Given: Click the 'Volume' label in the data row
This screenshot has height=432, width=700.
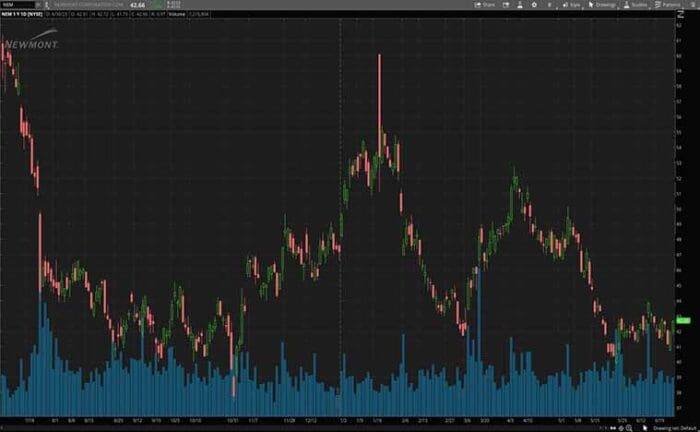Looking at the screenshot, I should 177,14.
